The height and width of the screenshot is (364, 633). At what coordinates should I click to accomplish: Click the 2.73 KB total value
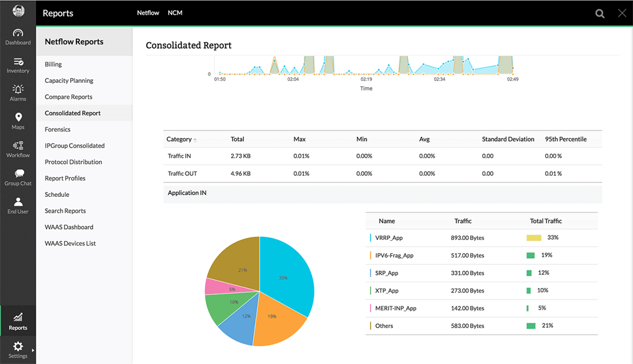tap(241, 156)
